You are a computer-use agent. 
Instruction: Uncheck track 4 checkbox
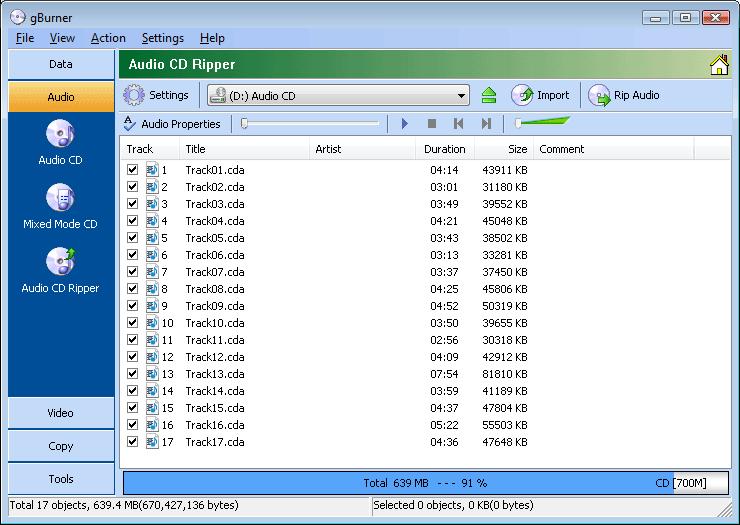(133, 220)
